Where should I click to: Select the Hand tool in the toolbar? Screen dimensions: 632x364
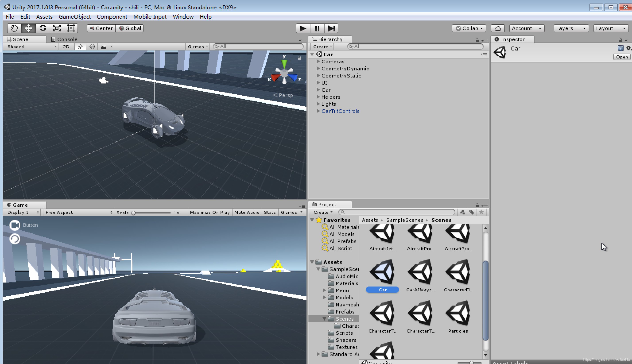click(14, 28)
